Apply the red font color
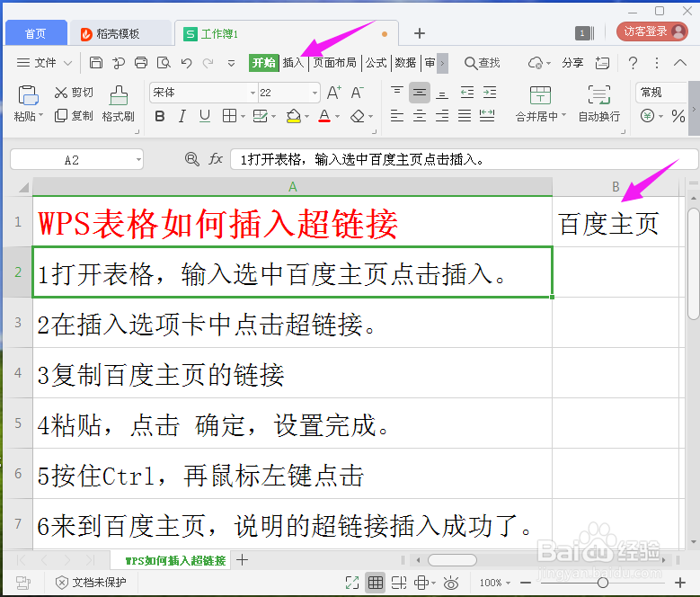This screenshot has width=700, height=597. 324,116
